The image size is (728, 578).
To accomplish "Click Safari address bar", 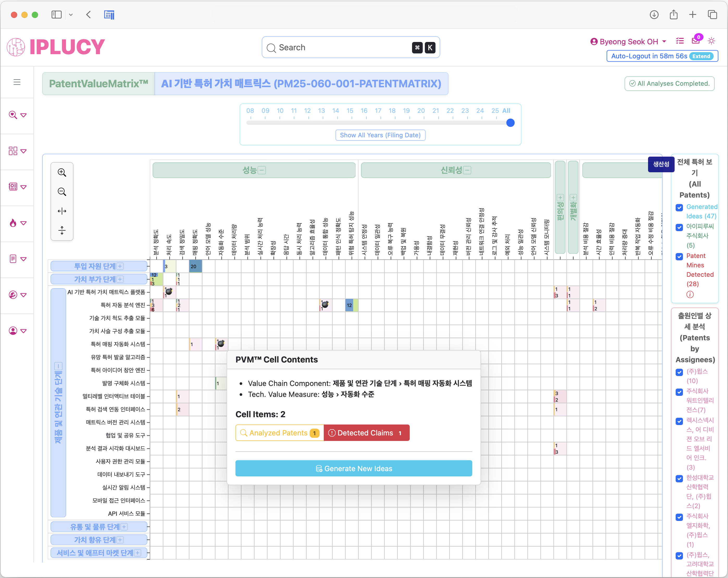I will (x=364, y=15).
